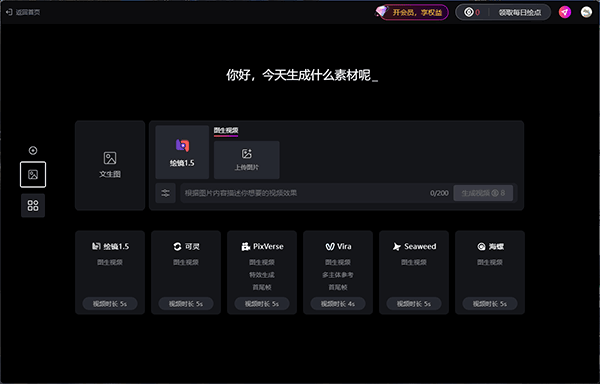Click the 0/200 character counter
600x384 pixels.
point(439,193)
